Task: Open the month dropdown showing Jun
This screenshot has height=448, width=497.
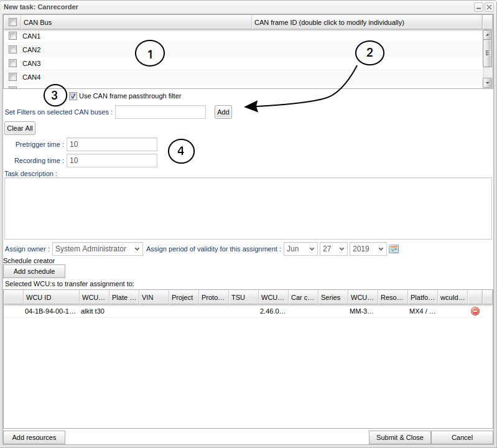Action: (300, 249)
